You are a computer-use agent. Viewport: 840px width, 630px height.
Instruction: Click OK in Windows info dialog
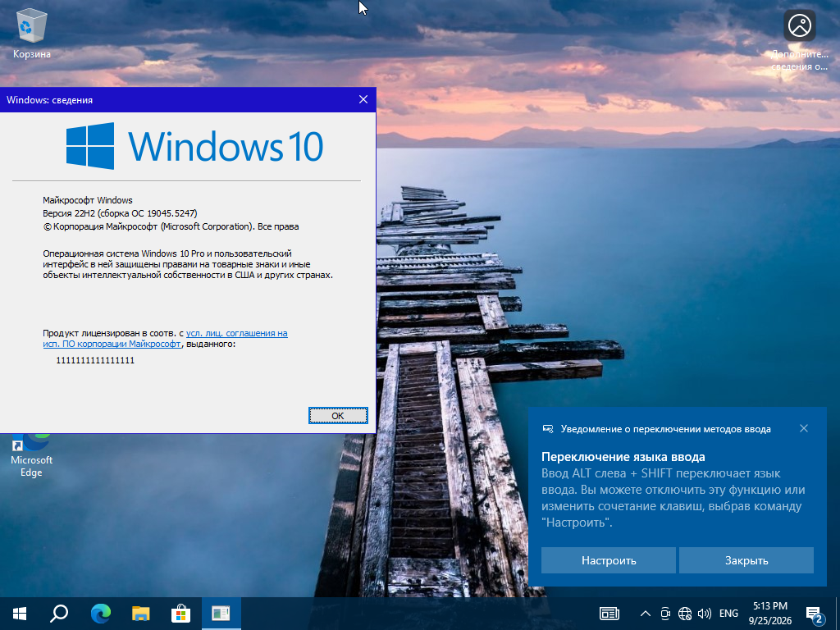tap(338, 416)
